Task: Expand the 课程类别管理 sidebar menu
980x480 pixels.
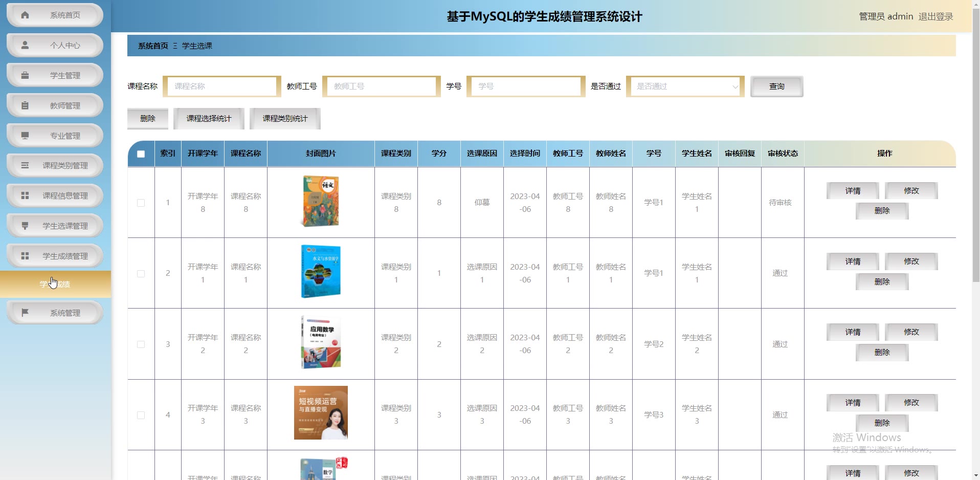Action: (55, 165)
